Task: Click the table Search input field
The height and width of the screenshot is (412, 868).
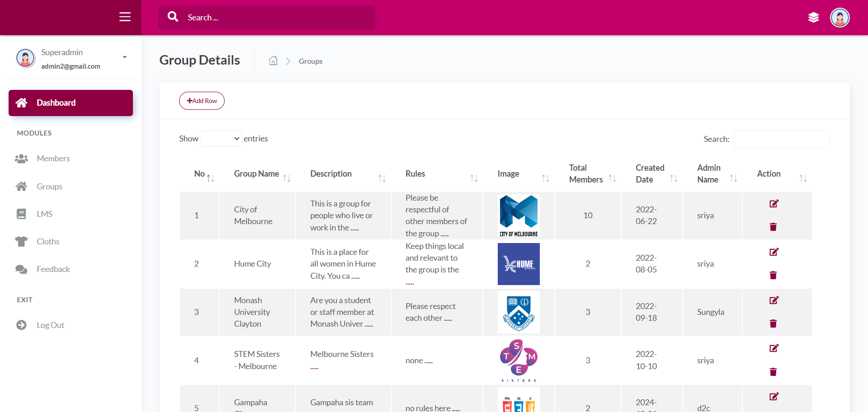Action: [781, 139]
